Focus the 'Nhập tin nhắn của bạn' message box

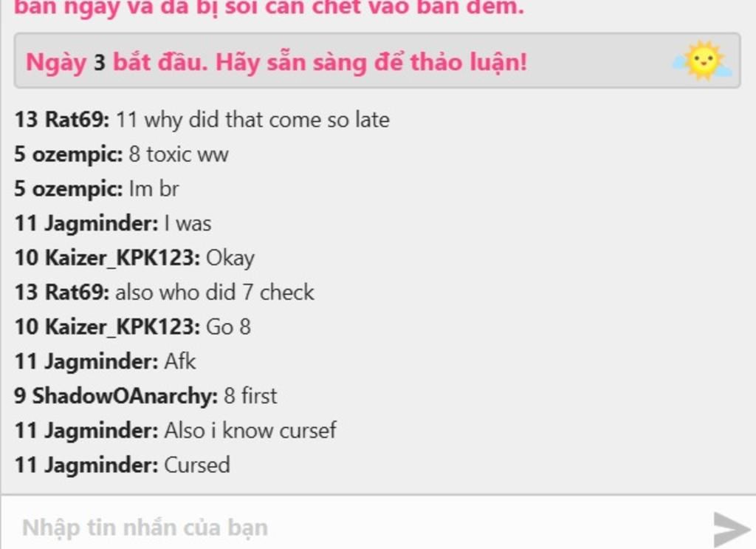[x=357, y=528]
